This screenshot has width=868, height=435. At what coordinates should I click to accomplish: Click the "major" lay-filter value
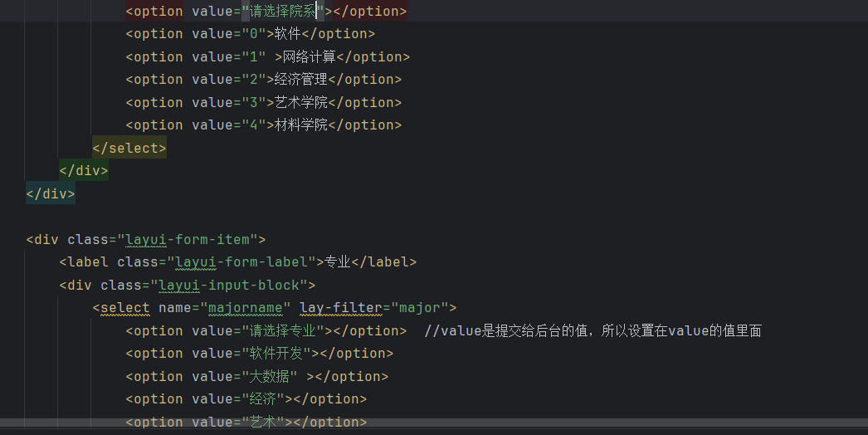(420, 308)
